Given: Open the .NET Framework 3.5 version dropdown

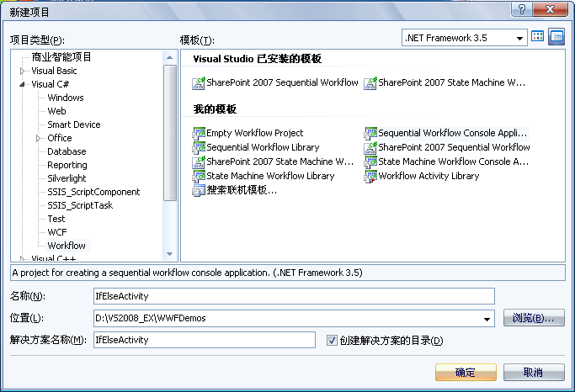Looking at the screenshot, I should click(519, 38).
